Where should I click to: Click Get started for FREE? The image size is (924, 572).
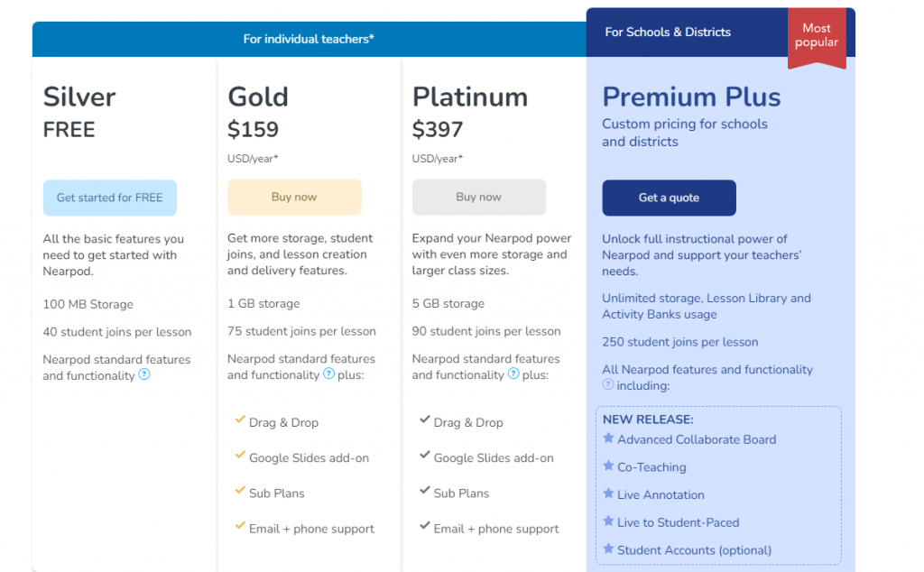click(109, 198)
